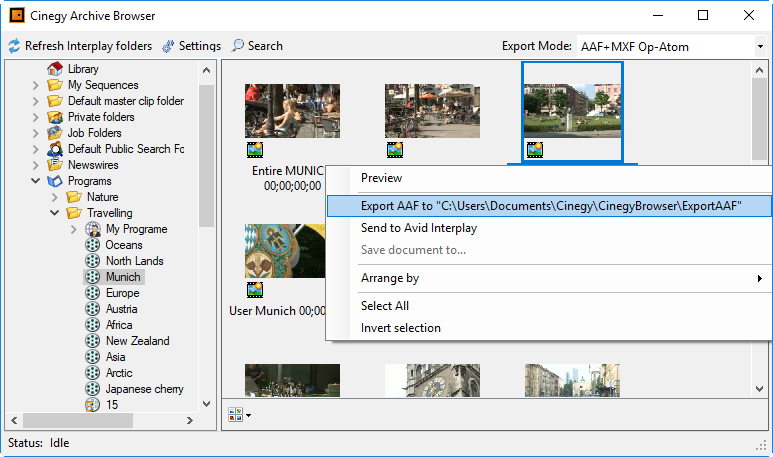The width and height of the screenshot is (773, 457).
Task: Open the Search tool
Action: point(257,46)
